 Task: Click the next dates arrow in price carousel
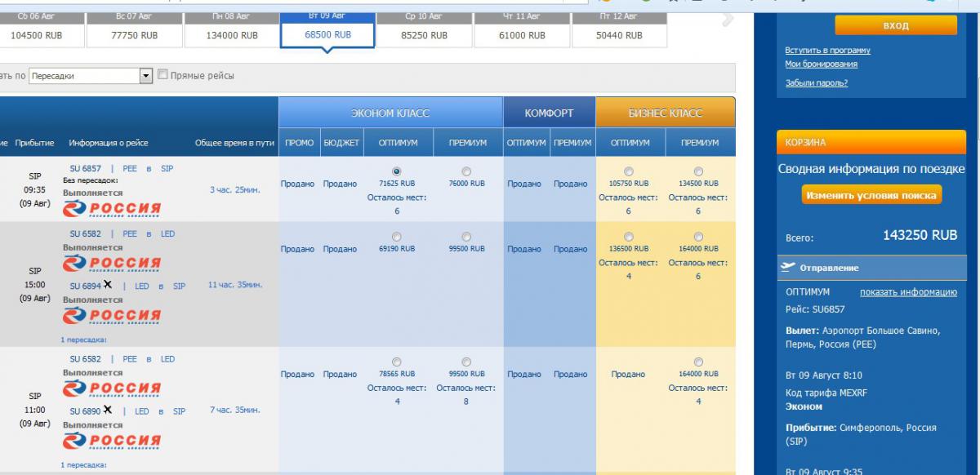[x=726, y=21]
